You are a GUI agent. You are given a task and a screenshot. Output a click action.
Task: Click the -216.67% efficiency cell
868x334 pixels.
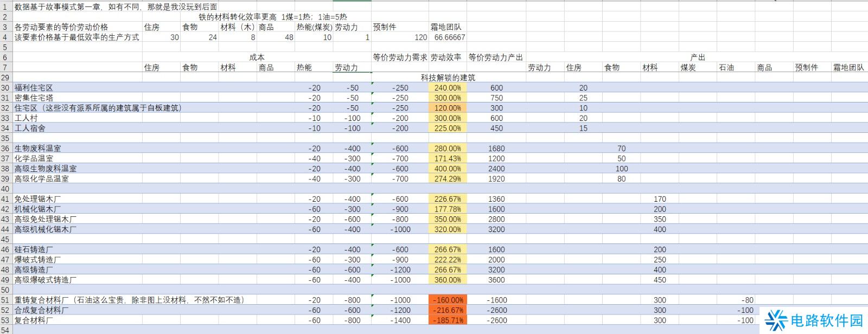[448, 311]
